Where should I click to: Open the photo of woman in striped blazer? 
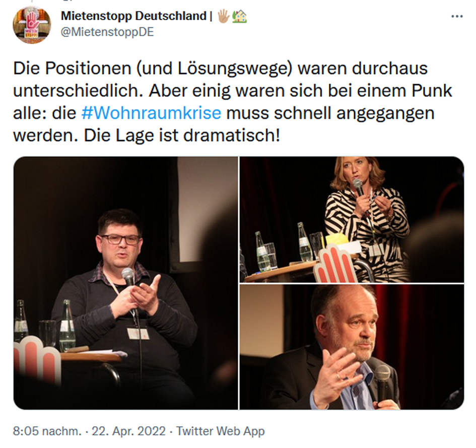click(x=352, y=220)
